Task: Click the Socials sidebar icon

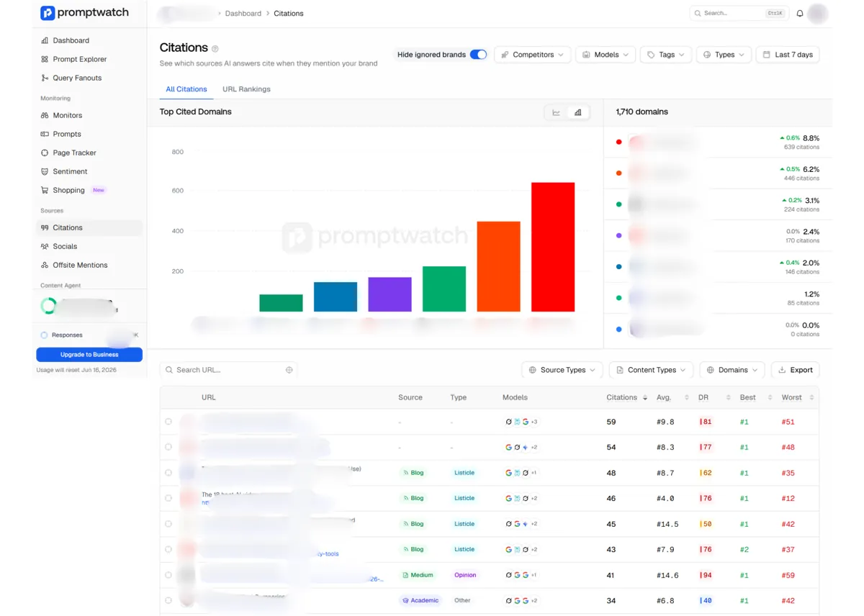Action: click(x=45, y=246)
